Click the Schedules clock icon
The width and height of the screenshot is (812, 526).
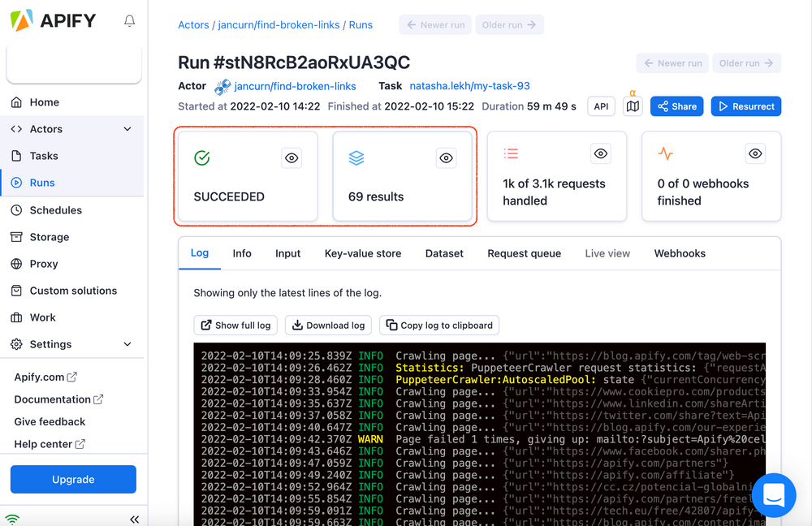pos(17,209)
